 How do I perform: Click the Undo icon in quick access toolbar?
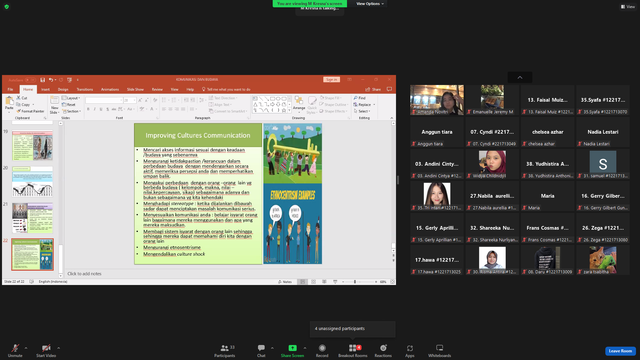pyautogui.click(x=51, y=80)
